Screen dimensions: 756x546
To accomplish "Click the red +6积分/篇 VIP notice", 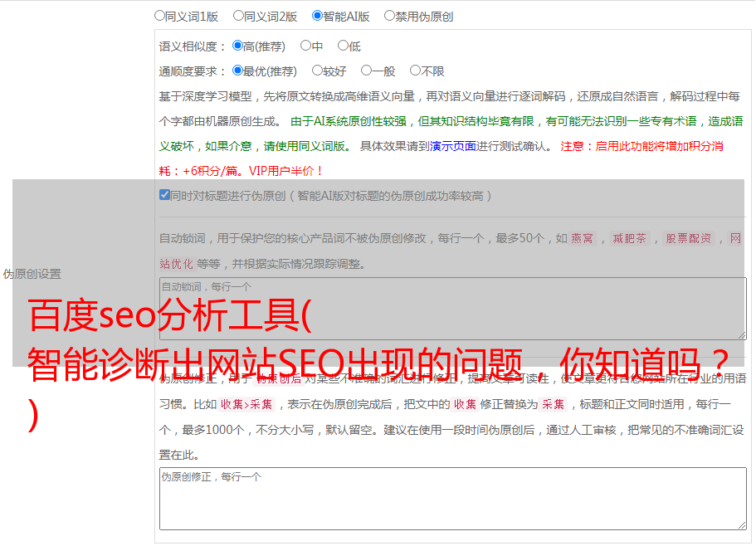I will (x=241, y=171).
